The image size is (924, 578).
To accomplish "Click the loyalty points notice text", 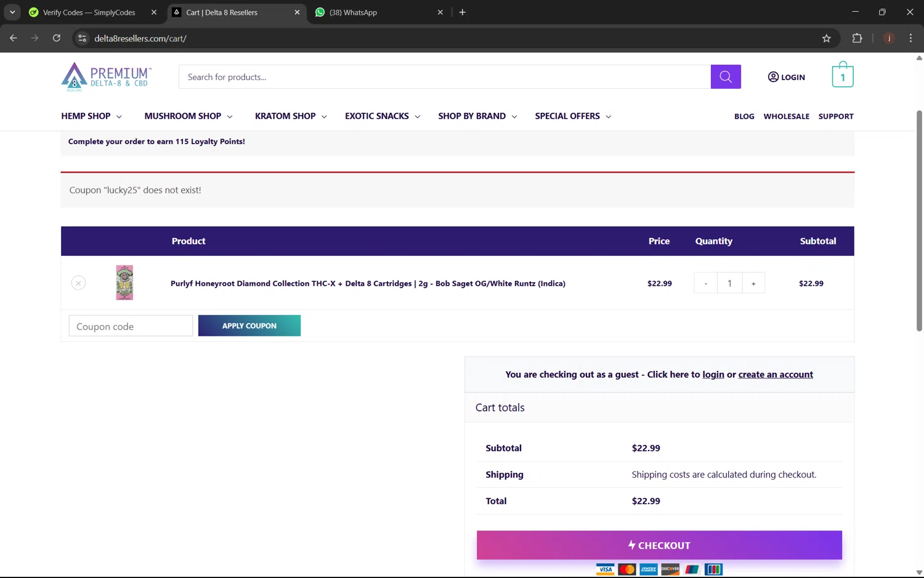I will point(156,142).
